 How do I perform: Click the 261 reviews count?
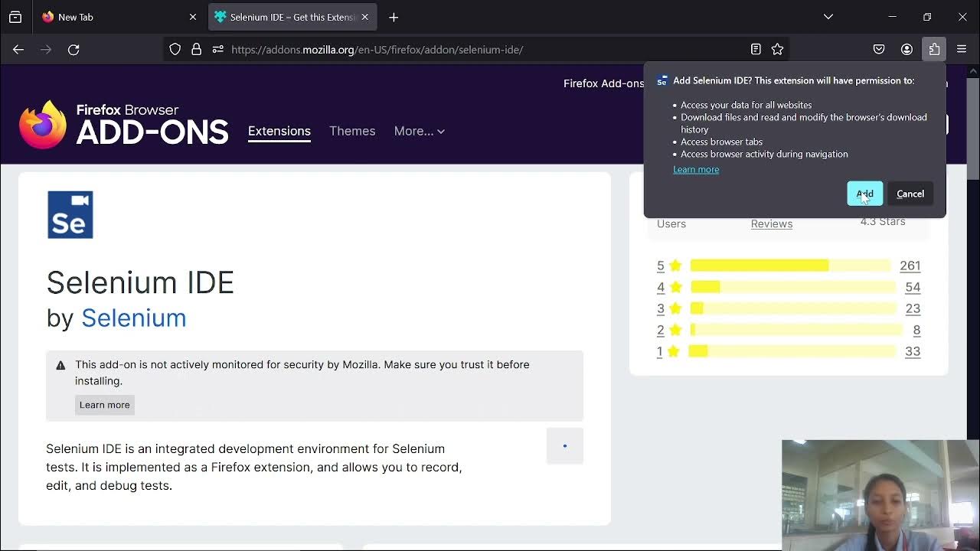(910, 266)
